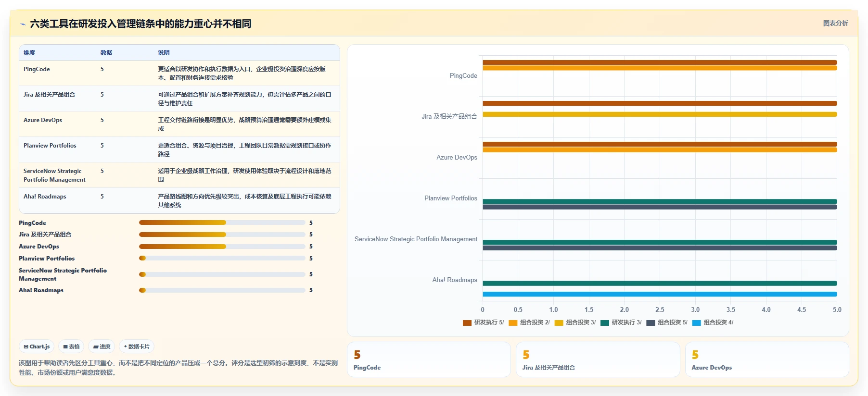Screen dimensions: 868x396
Task: Toggle the 研发执行 5/ legend entry
Action: tap(483, 322)
